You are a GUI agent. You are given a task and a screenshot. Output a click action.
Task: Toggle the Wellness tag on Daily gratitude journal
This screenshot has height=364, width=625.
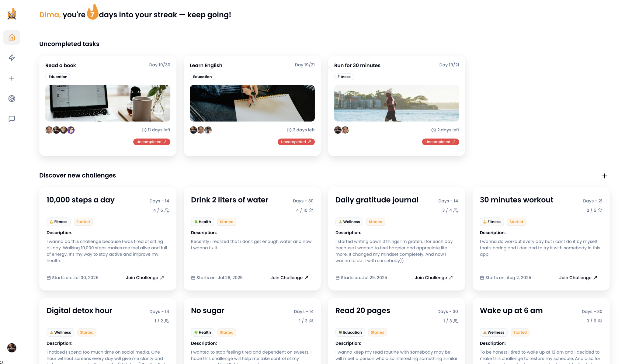tap(349, 222)
